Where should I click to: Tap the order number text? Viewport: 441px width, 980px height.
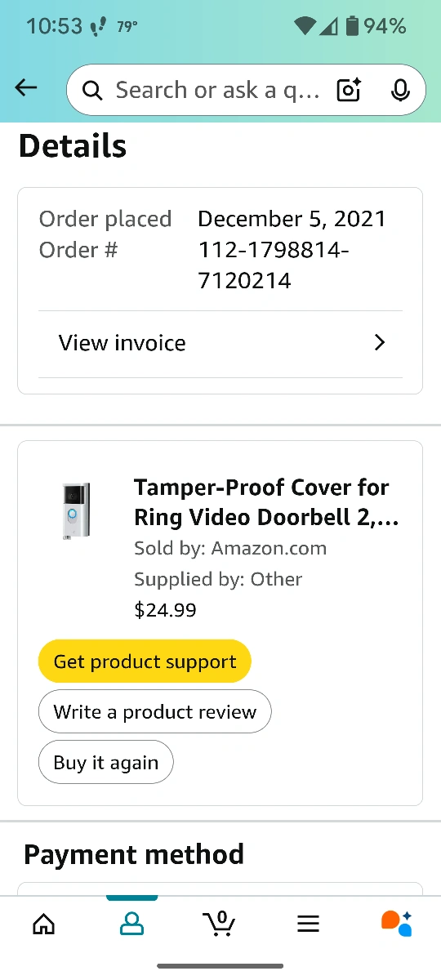click(x=274, y=265)
